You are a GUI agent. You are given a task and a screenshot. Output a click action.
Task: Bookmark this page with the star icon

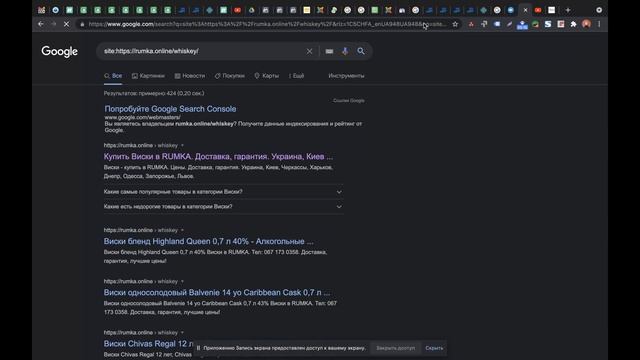(455, 24)
